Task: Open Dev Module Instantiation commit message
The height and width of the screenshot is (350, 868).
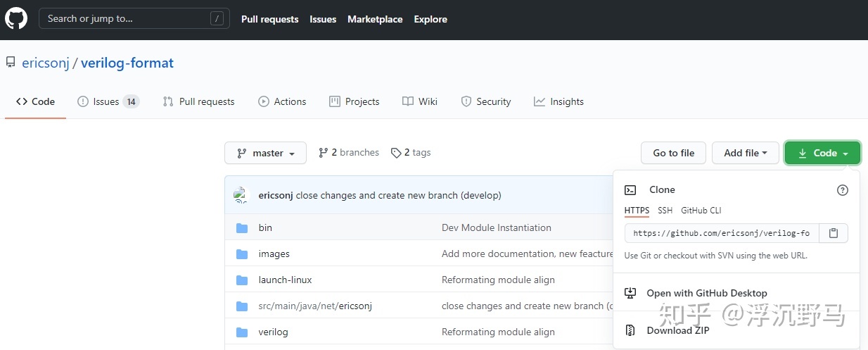Action: point(497,227)
